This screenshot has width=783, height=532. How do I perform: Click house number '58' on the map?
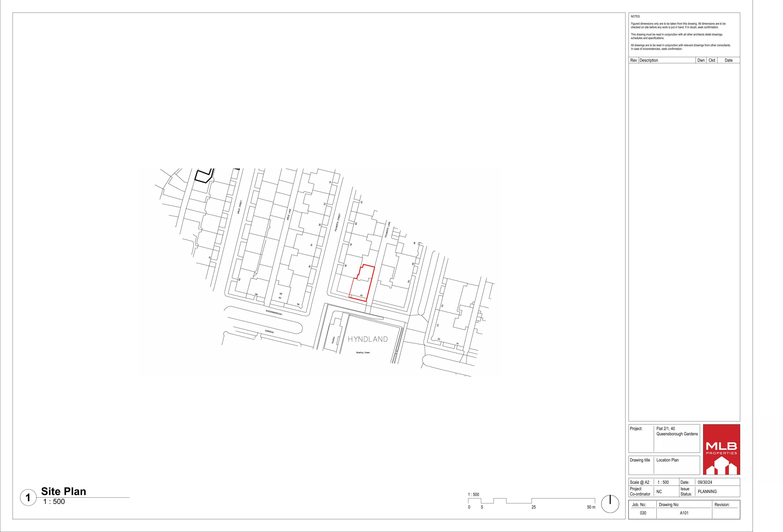pos(281,294)
